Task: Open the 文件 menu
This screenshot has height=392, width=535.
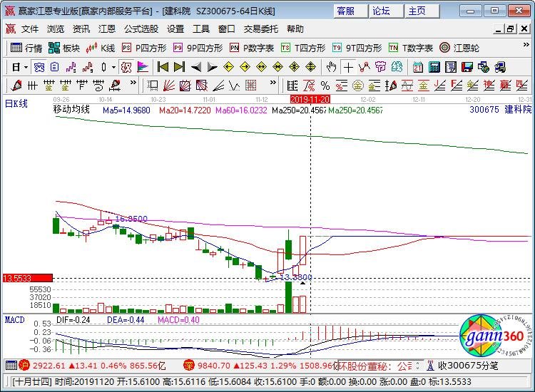Action: pos(30,29)
